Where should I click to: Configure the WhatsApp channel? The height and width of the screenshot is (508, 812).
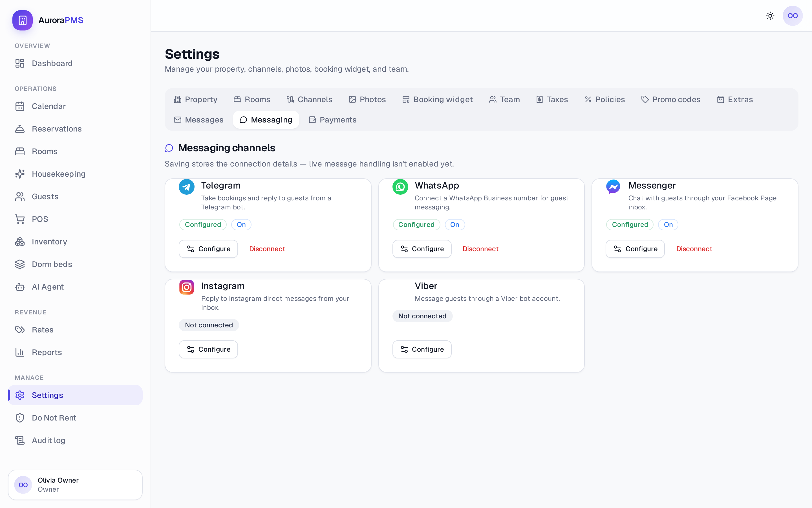(422, 249)
